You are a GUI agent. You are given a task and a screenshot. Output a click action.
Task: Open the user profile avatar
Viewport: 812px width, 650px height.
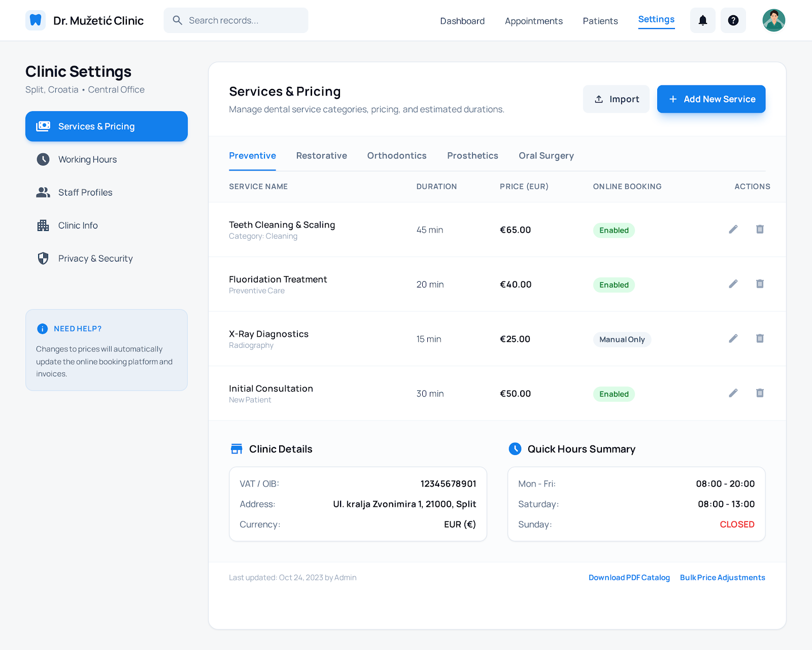coord(773,20)
